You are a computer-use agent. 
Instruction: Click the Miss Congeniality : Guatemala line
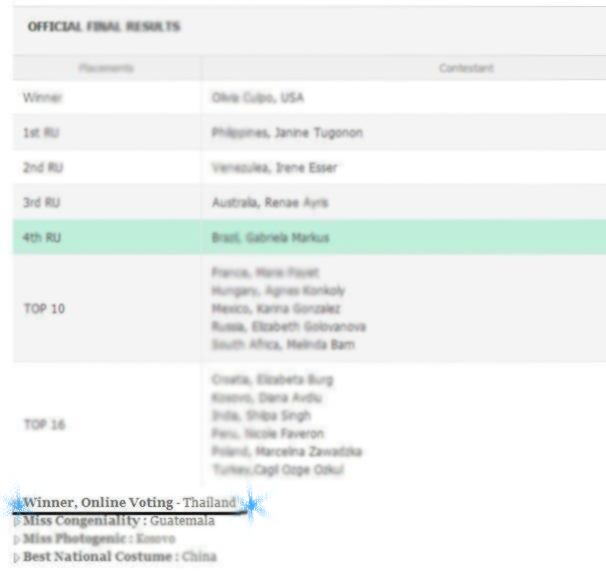[x=118, y=521]
